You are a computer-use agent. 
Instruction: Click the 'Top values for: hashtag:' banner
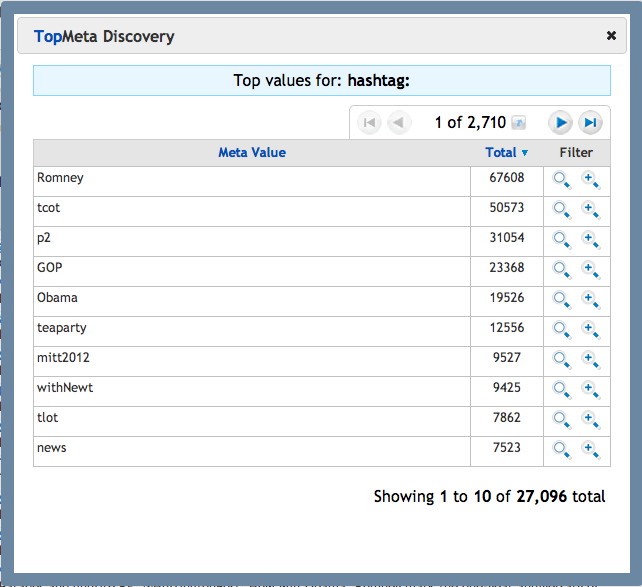(x=322, y=80)
